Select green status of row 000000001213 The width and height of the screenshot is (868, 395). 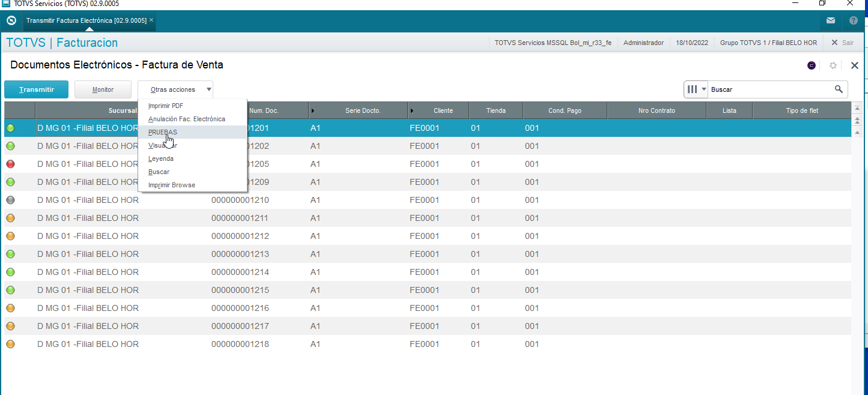10,254
